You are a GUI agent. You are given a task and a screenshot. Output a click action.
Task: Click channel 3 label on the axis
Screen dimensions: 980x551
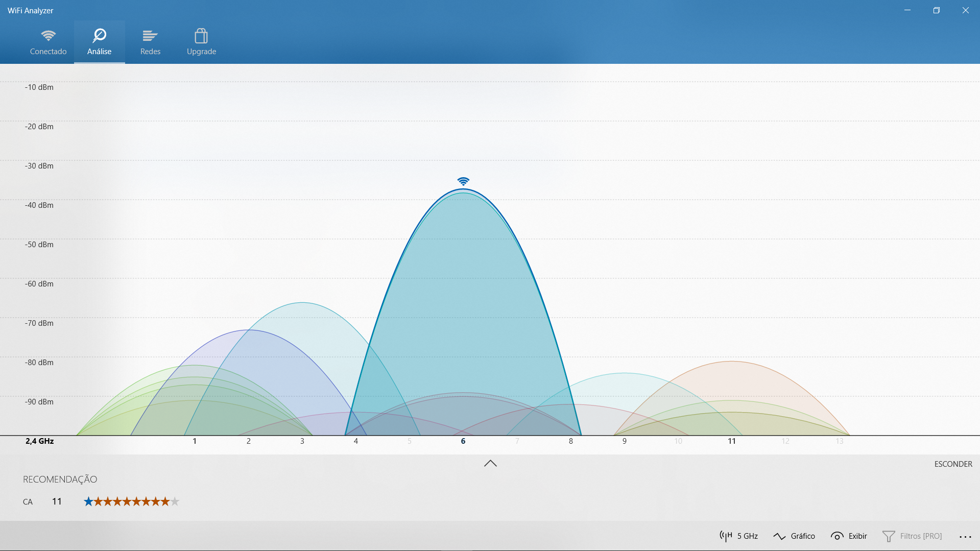[x=302, y=441]
